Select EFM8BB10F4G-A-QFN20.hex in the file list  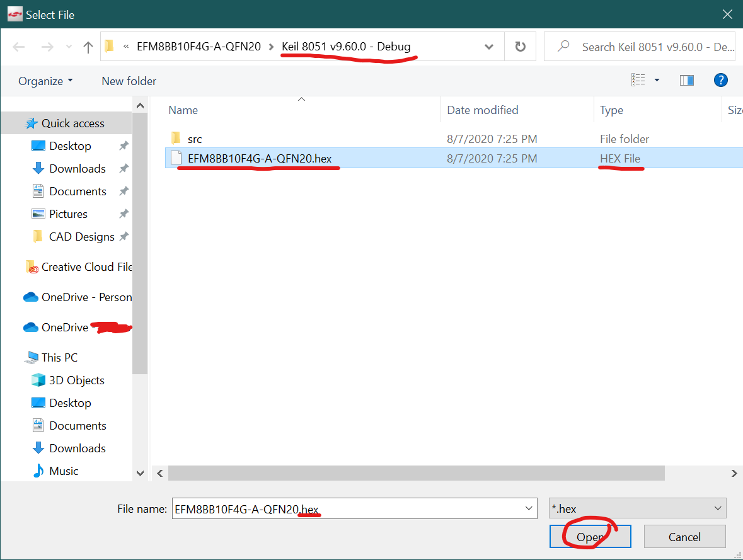(260, 158)
